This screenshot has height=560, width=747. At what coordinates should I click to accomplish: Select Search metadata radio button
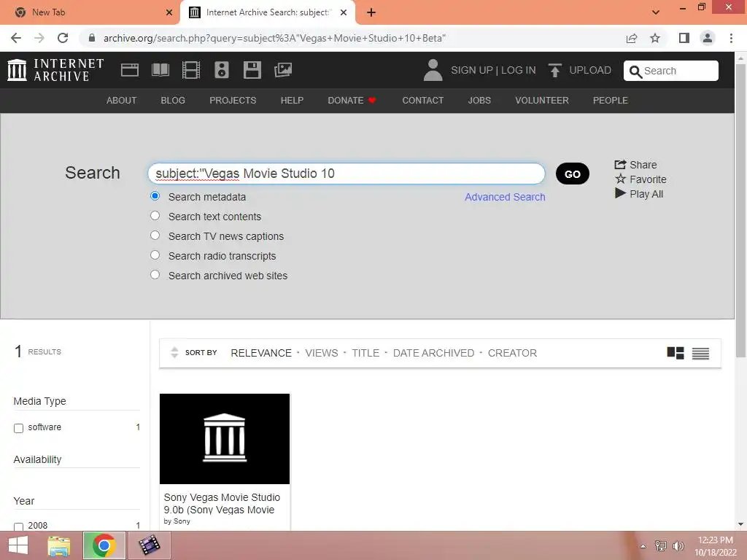tap(155, 195)
